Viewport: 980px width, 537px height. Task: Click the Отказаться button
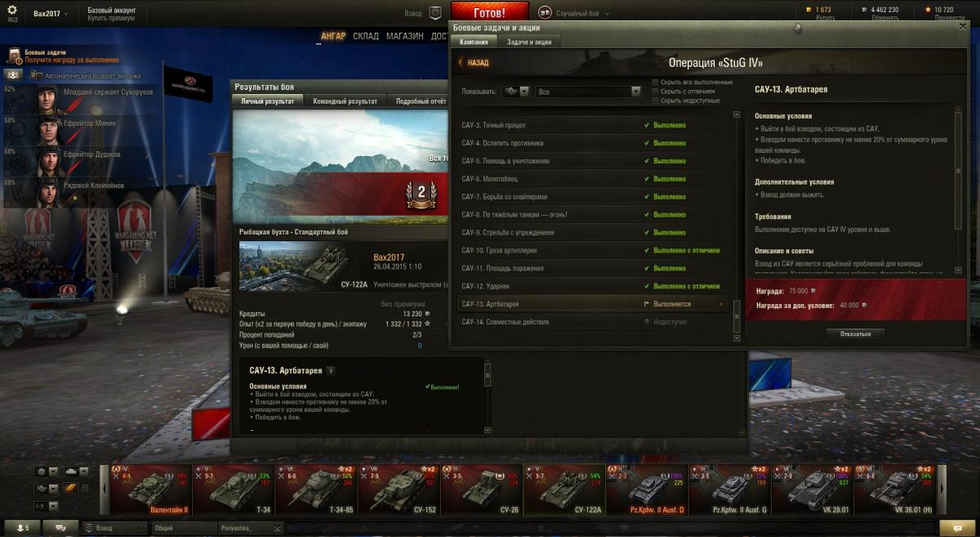[x=855, y=334]
